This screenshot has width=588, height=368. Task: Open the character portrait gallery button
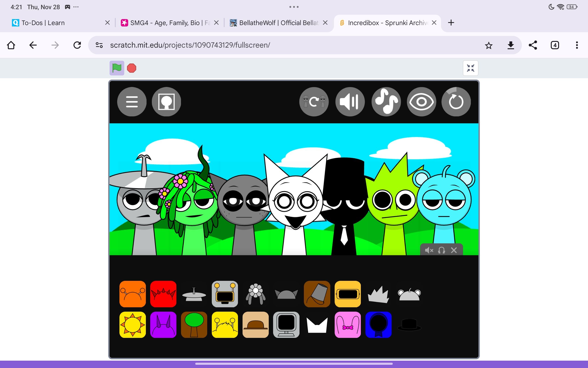point(167,102)
